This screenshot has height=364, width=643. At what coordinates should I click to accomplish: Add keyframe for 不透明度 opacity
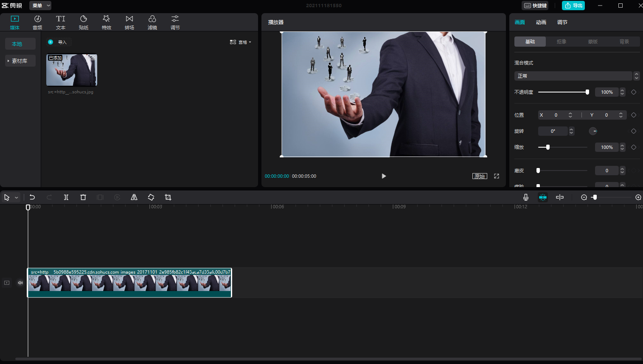point(634,92)
